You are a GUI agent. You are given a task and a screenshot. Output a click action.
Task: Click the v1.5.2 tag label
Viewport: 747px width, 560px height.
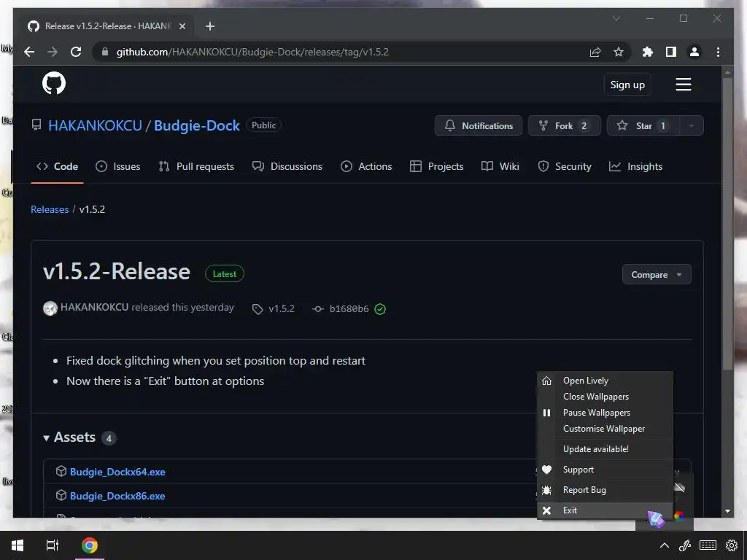(274, 308)
